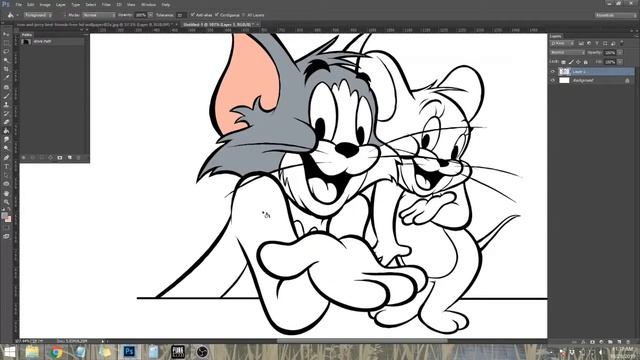The width and height of the screenshot is (640, 360).
Task: Toggle lock transparent pixels in Layers panel
Action: click(564, 62)
